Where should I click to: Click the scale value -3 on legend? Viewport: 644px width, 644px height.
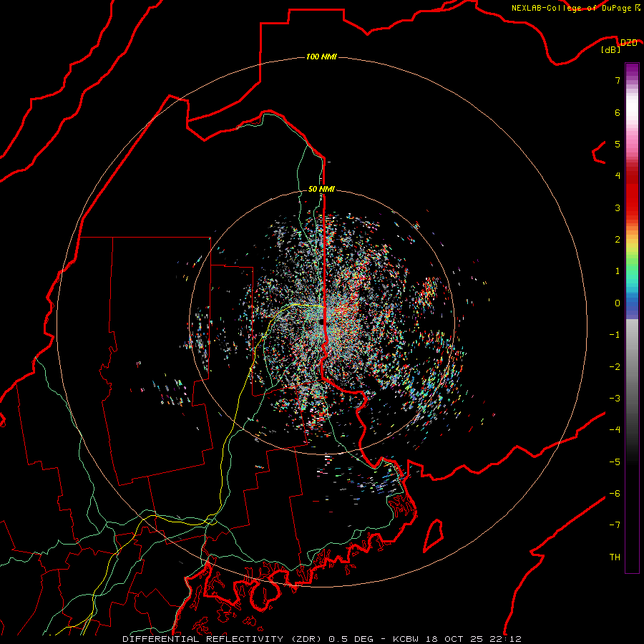615,399
